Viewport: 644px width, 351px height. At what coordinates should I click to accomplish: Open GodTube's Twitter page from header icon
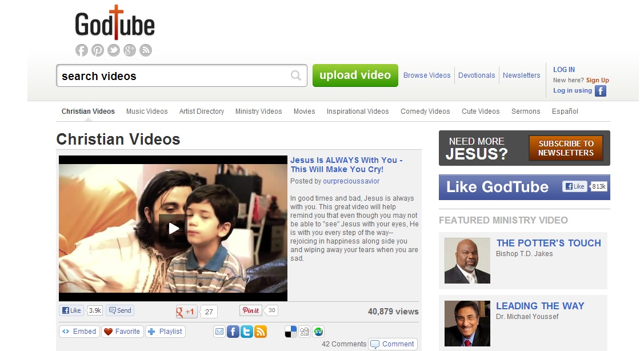[114, 50]
